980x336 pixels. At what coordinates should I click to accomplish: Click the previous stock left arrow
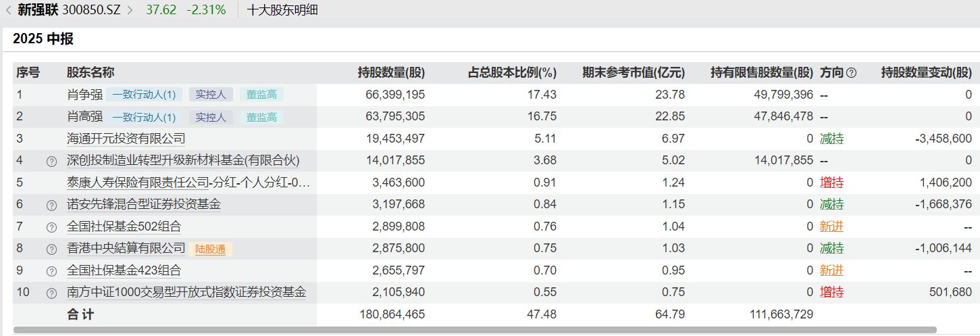pos(8,10)
